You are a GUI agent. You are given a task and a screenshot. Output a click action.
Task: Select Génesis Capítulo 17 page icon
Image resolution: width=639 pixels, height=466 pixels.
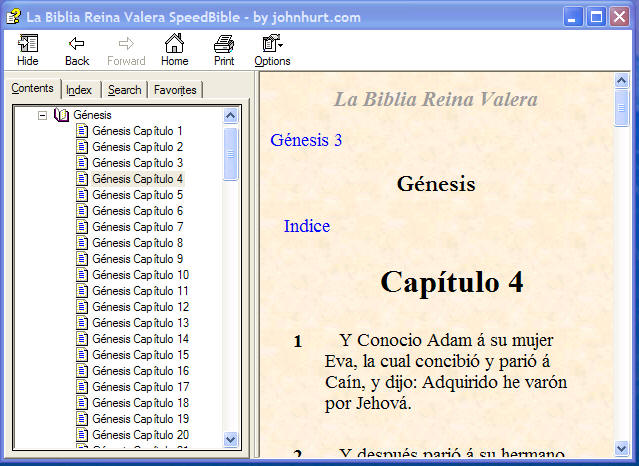coord(82,387)
